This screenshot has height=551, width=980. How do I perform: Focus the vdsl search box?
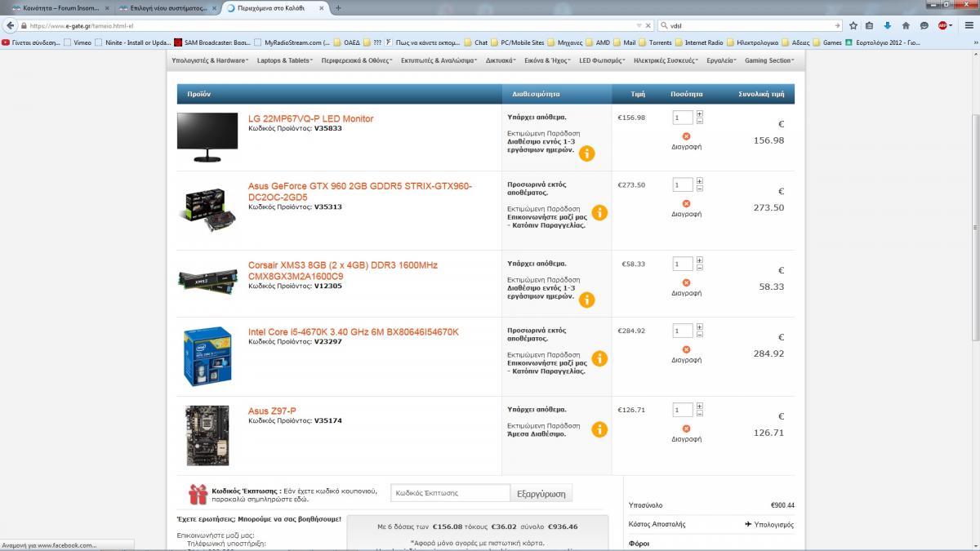[749, 25]
